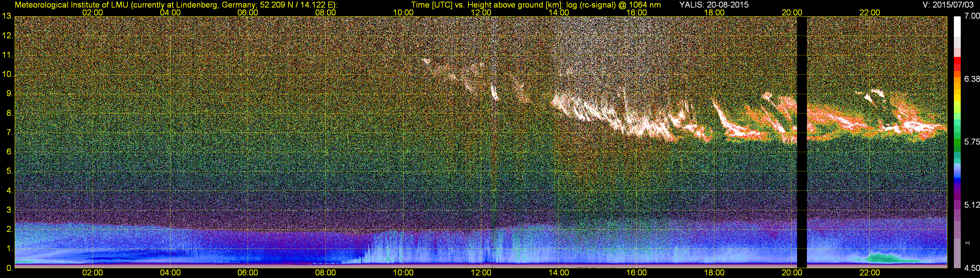Click the 06:00 label on bottom time axis

[x=248, y=273]
